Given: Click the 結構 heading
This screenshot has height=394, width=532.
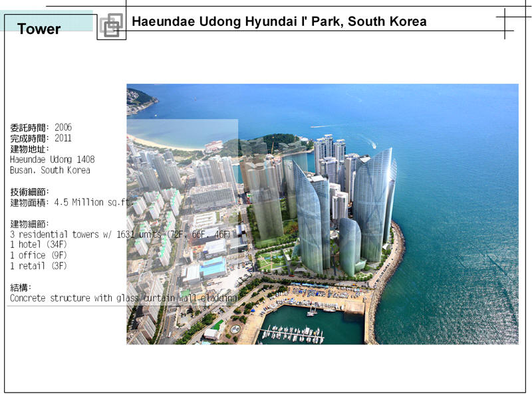Looking at the screenshot, I should [21, 287].
